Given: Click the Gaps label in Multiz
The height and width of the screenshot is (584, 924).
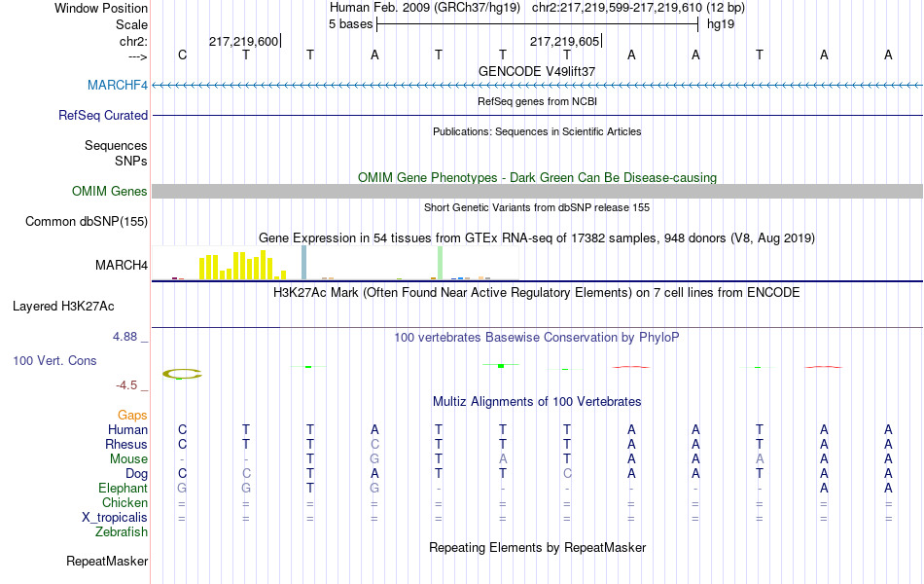Looking at the screenshot, I should (x=132, y=416).
